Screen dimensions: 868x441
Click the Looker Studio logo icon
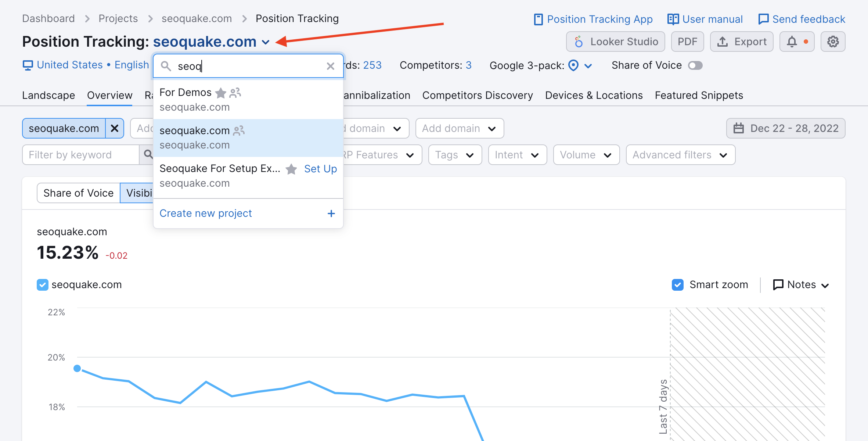[x=579, y=42]
